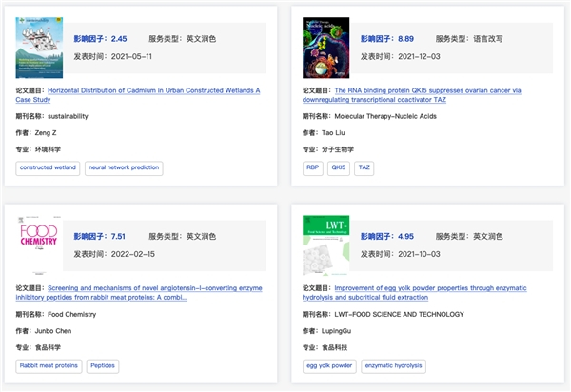
Task: Select the "egg yolk powder" tag
Action: point(329,365)
